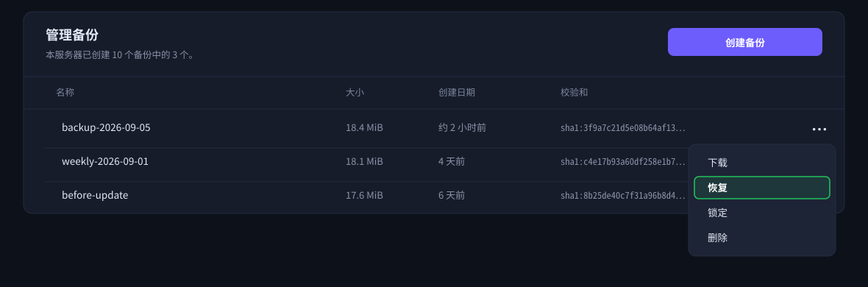Click the 创建备份 button
Screen dimensions: 868x287
[x=744, y=42]
